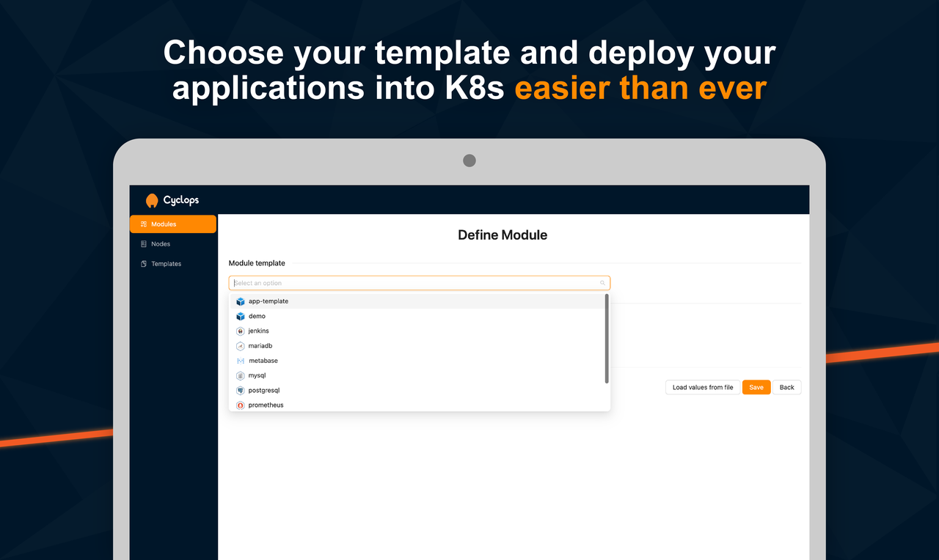Image resolution: width=939 pixels, height=560 pixels.
Task: Click the metabase logo icon
Action: pyautogui.click(x=241, y=361)
